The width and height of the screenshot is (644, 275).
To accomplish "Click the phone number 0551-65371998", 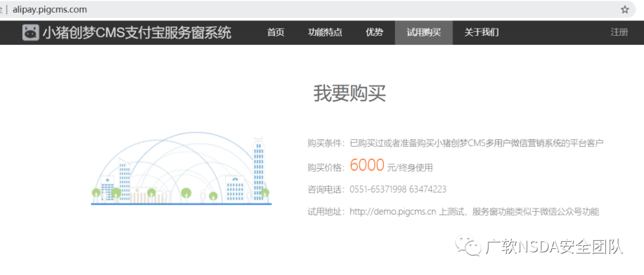I will 378,190.
